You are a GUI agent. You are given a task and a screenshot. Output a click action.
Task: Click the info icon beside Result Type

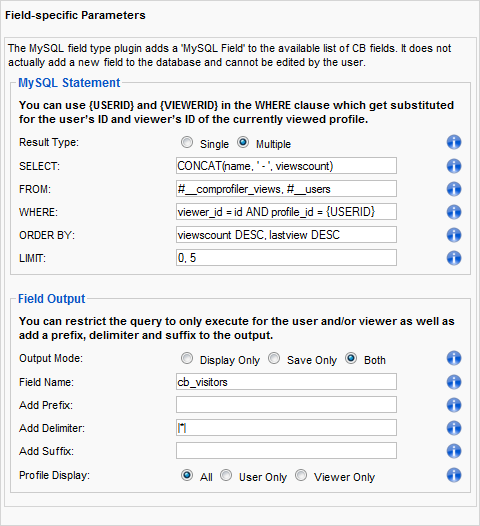tap(454, 142)
